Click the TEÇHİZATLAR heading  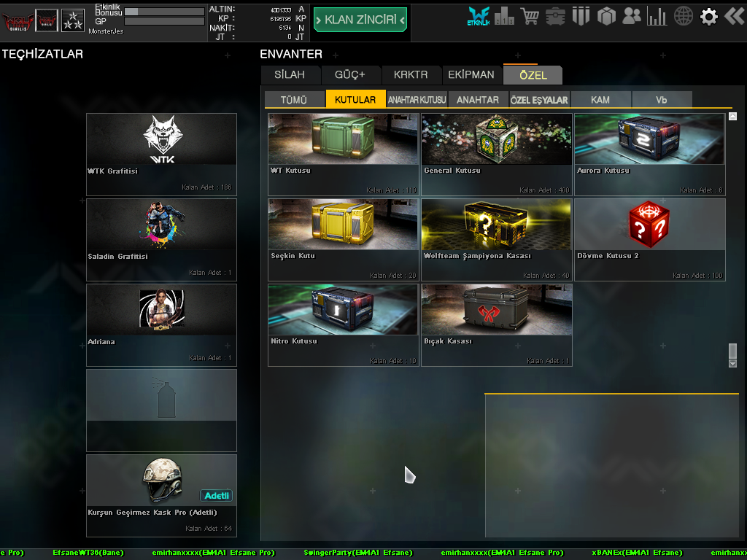click(42, 54)
